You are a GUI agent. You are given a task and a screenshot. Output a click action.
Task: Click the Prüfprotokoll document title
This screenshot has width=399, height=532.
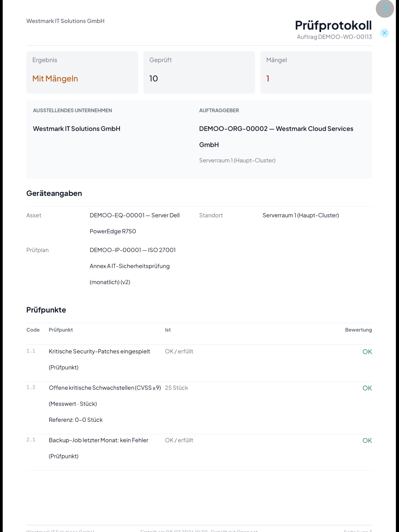coord(333,25)
